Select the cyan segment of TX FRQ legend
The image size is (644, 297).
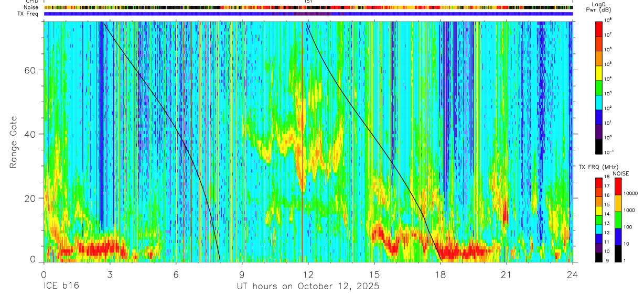click(598, 229)
